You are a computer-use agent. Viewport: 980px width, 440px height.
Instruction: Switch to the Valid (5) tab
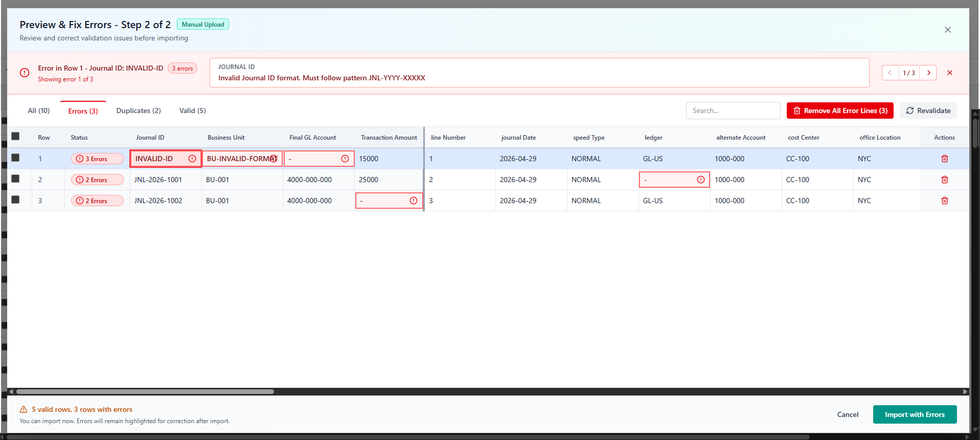click(192, 111)
